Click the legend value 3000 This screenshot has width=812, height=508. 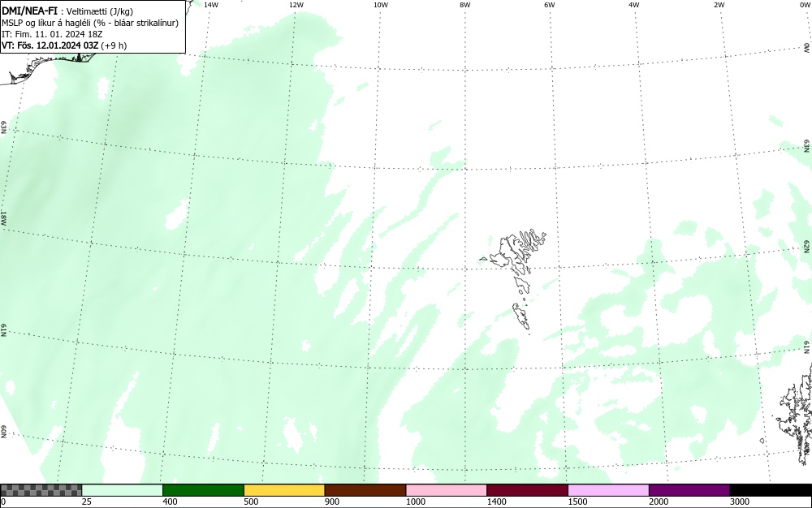pos(740,502)
